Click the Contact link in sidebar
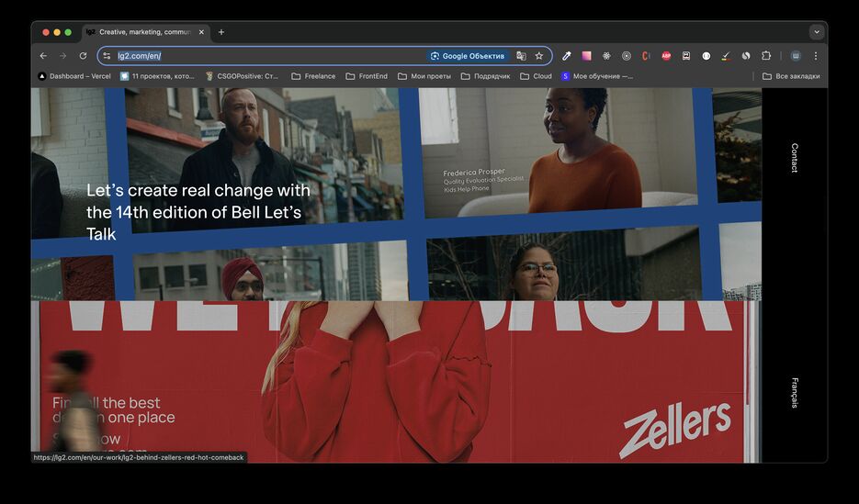 [x=795, y=158]
